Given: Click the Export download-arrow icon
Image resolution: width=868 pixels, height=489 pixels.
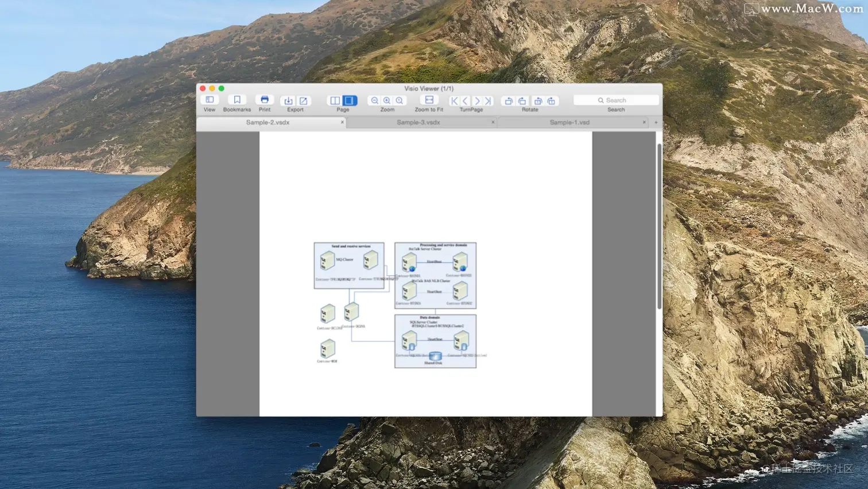Looking at the screenshot, I should [x=289, y=101].
